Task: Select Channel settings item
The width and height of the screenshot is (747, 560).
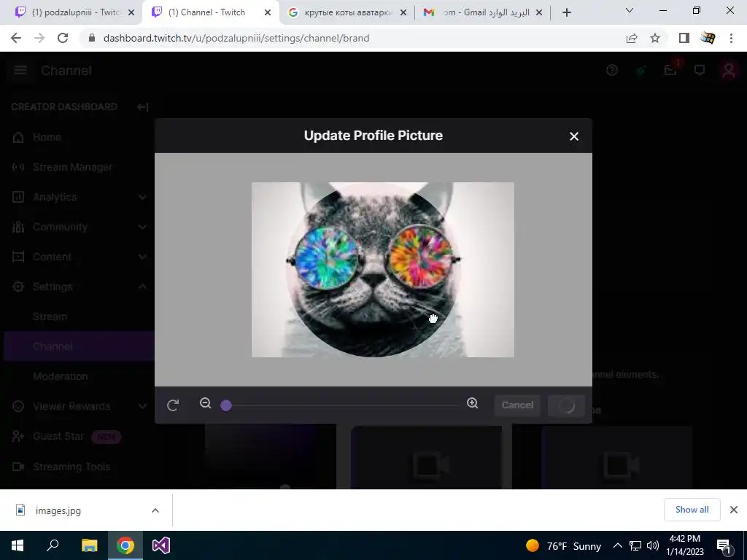Action: tap(79, 346)
